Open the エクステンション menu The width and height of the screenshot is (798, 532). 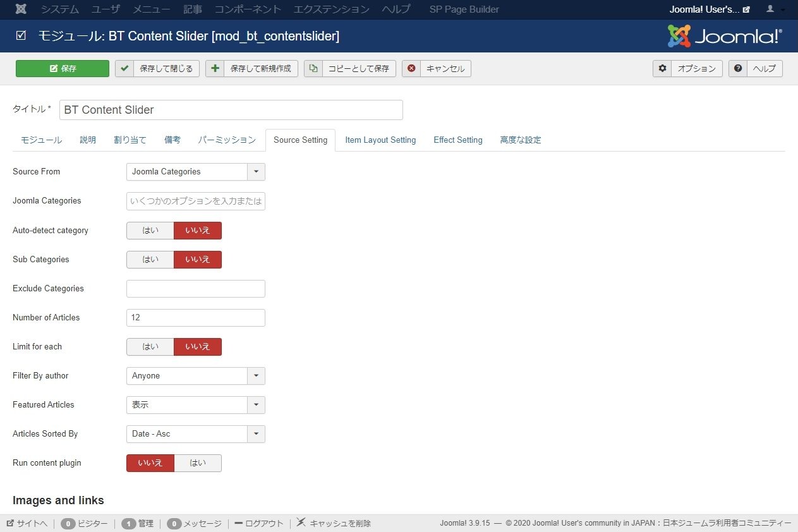pos(331,9)
